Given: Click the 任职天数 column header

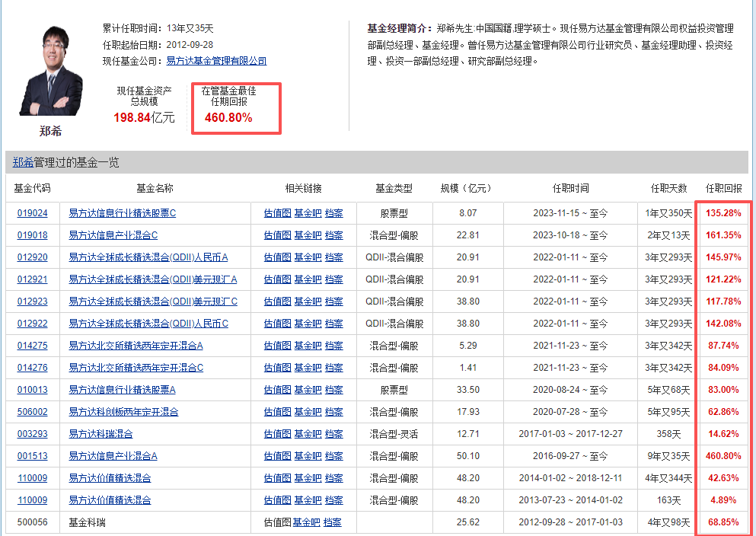Looking at the screenshot, I should [668, 189].
